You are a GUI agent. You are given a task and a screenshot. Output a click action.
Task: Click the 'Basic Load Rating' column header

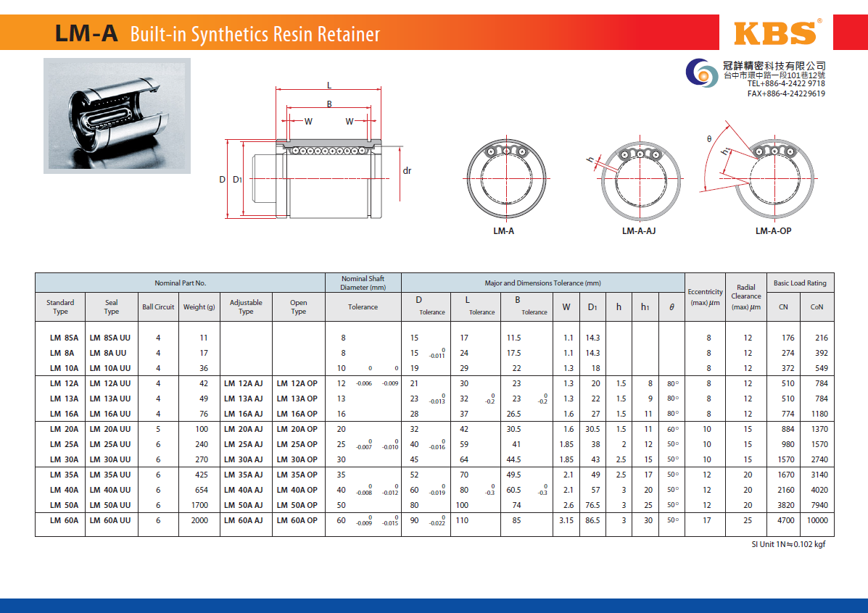pos(800,283)
